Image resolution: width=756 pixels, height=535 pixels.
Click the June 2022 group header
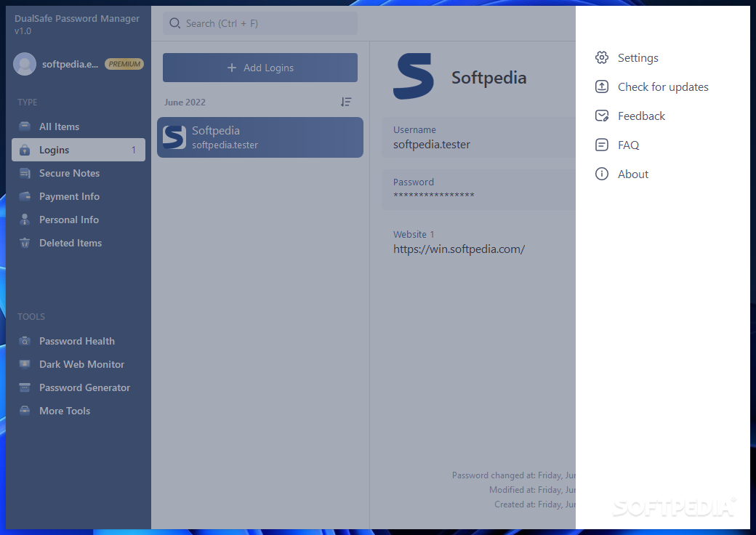[x=185, y=102]
